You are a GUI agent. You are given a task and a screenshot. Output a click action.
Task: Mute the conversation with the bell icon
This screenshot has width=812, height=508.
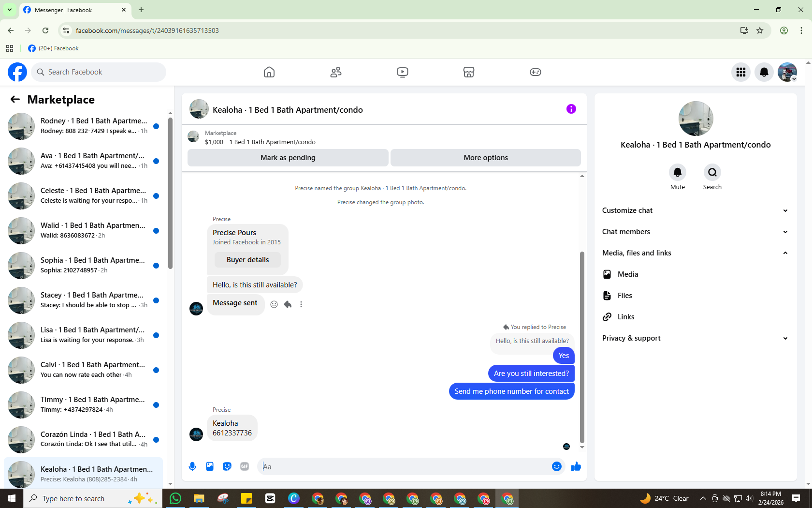coord(678,172)
